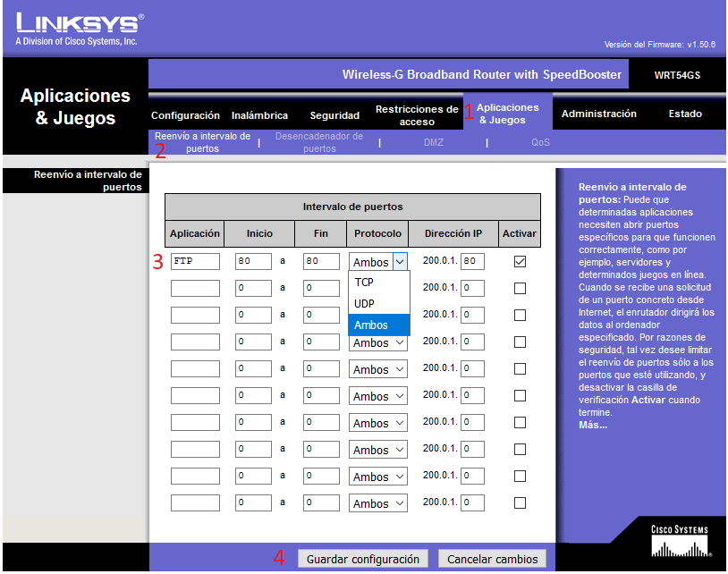Check the Activar box in the eighth row
Viewport: 728px width, 574px height.
[x=520, y=449]
